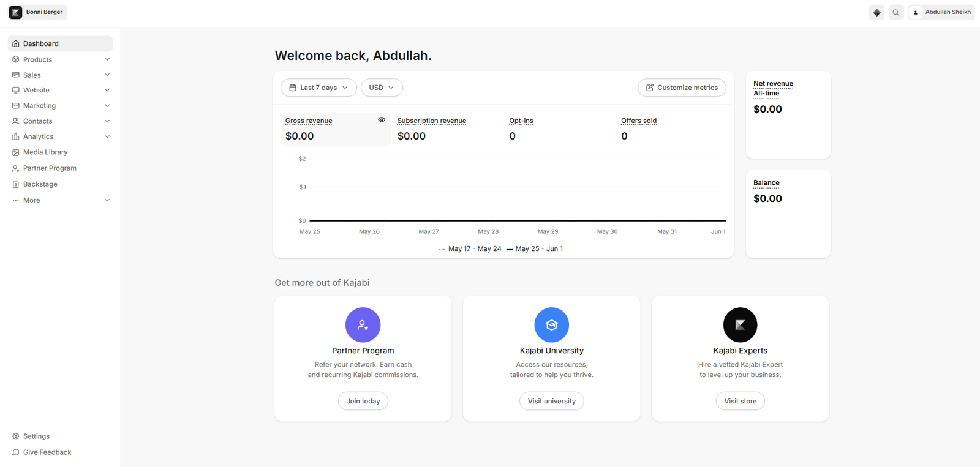
Task: Click the diamond icon in header
Action: (x=876, y=12)
